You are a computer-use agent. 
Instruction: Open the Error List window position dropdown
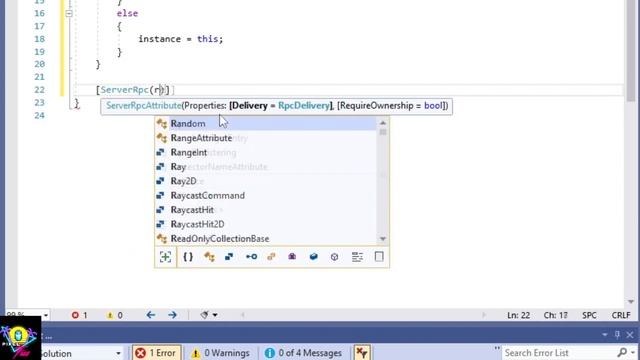point(605,335)
